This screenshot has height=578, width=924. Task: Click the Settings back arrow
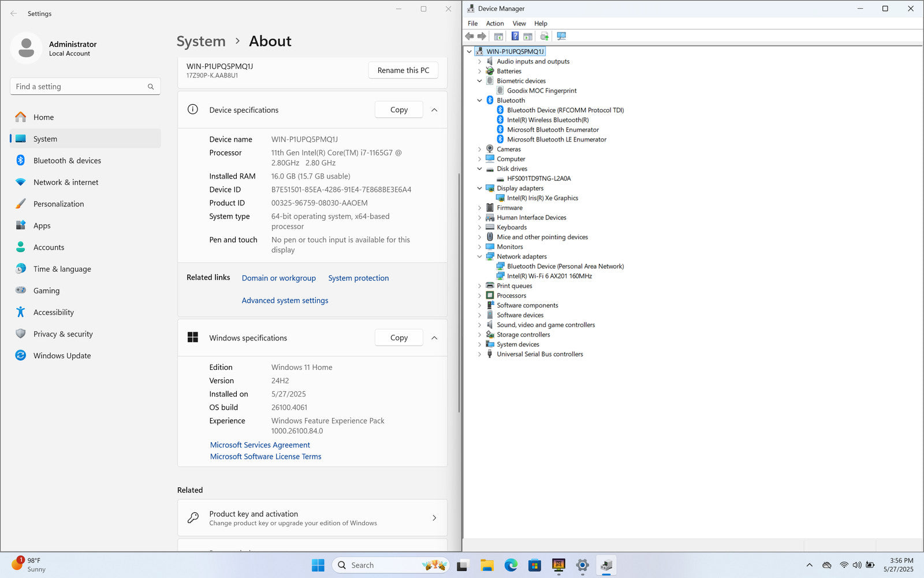coord(14,13)
